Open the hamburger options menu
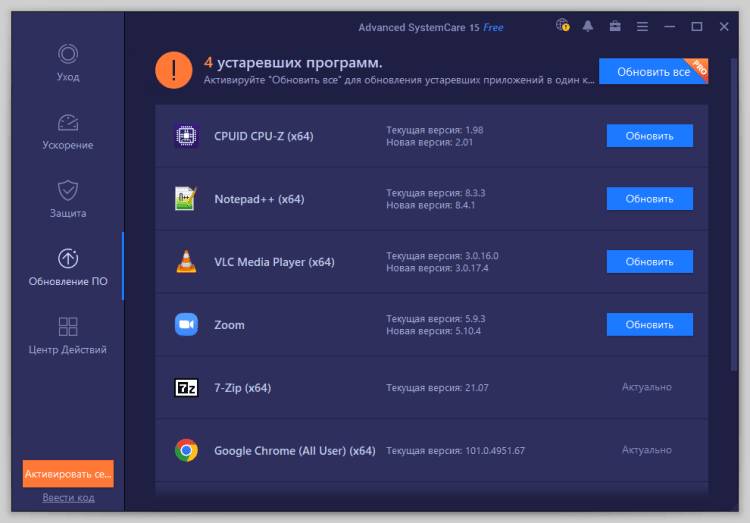This screenshot has width=750, height=523. point(642,27)
